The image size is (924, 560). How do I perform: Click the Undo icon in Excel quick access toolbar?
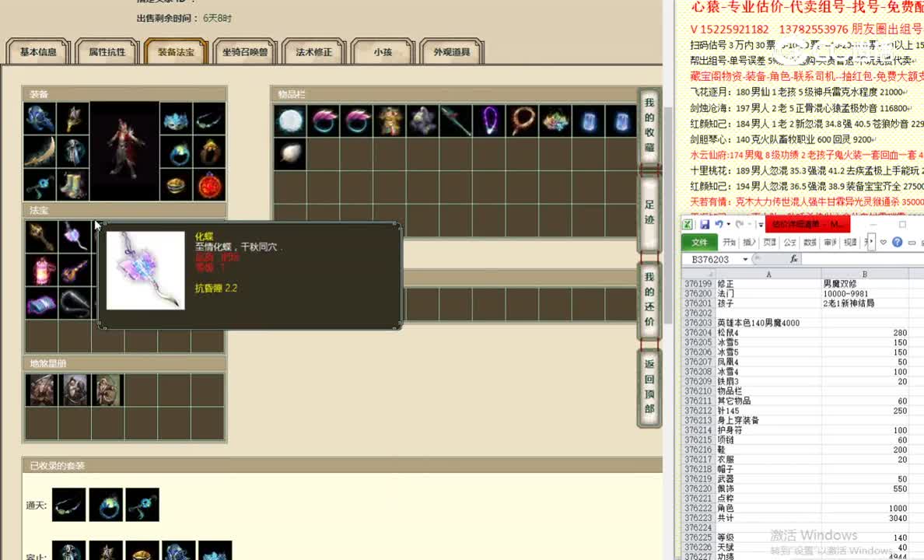click(x=719, y=224)
